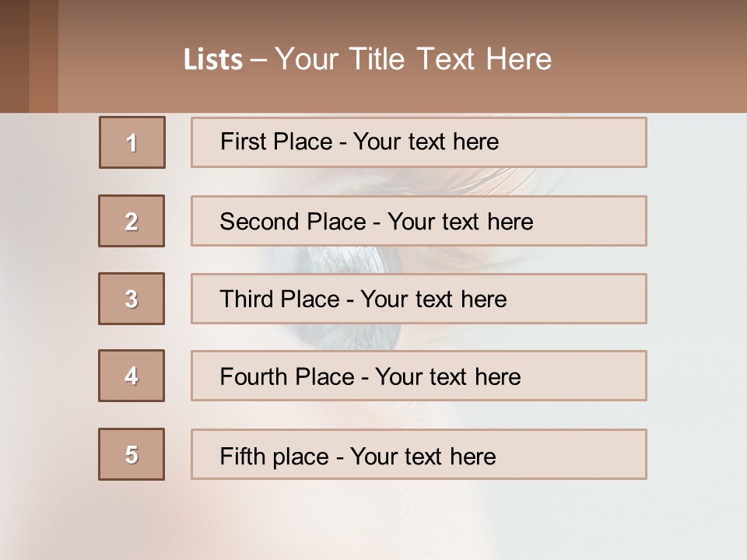The height and width of the screenshot is (560, 747).
Task: Select the First Place text box
Action: [419, 142]
